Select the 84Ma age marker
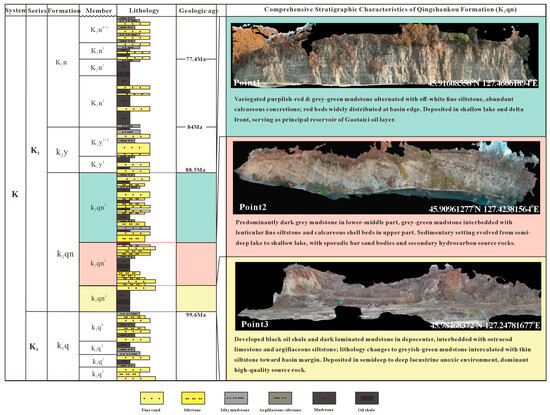 coord(195,127)
